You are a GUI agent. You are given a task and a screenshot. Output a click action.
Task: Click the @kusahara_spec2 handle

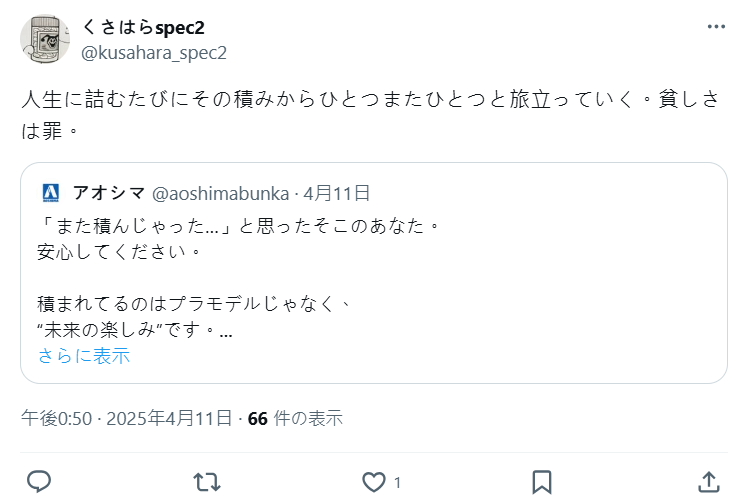153,52
